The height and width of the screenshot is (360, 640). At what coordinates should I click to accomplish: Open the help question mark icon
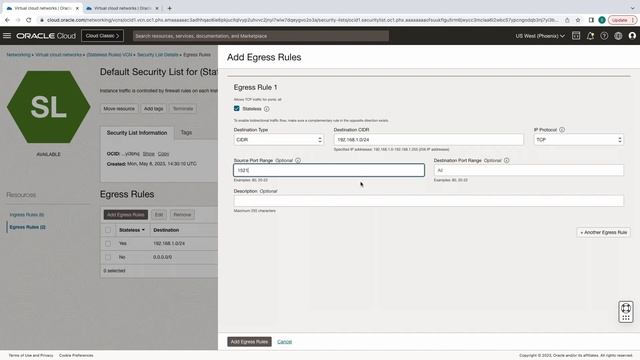604,36
